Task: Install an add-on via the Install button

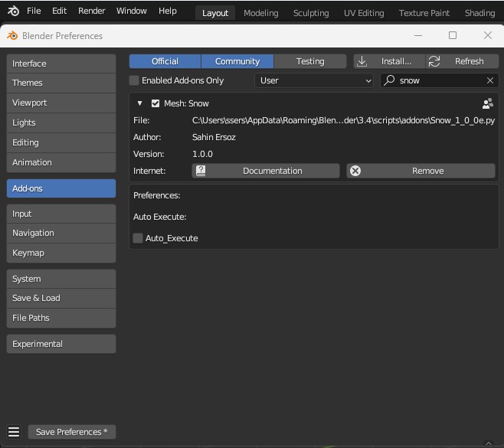Action: click(388, 61)
